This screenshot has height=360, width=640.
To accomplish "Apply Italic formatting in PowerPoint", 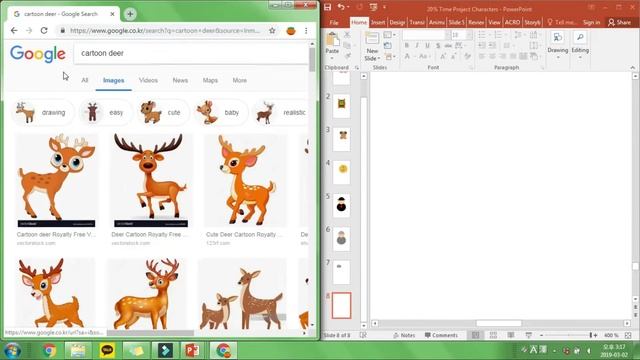I will coord(417,46).
